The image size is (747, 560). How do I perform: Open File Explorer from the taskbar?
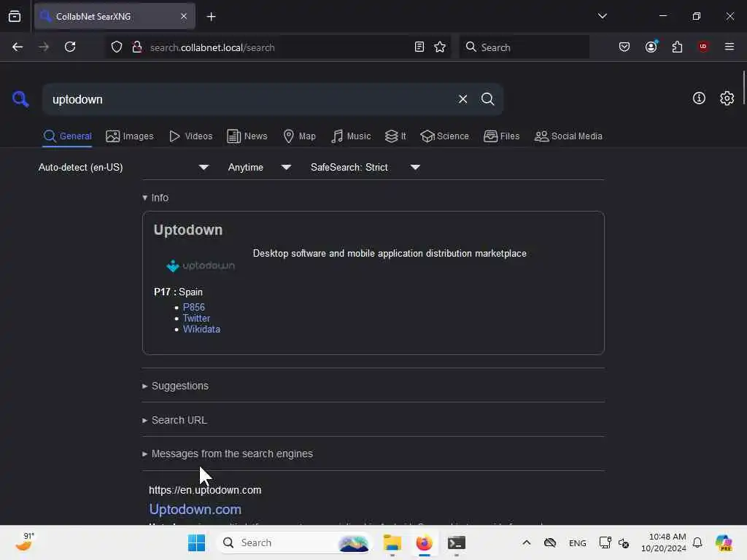(392, 542)
